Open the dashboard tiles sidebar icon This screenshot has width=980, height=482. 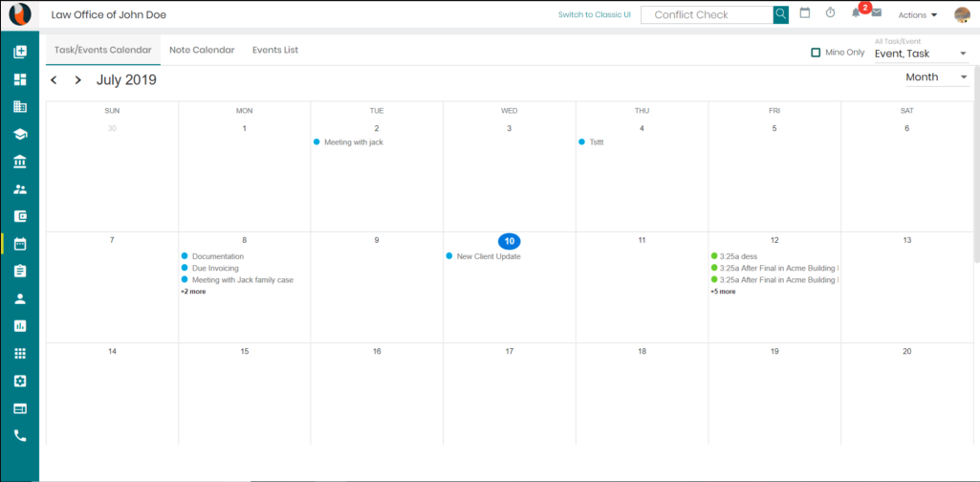(x=20, y=79)
